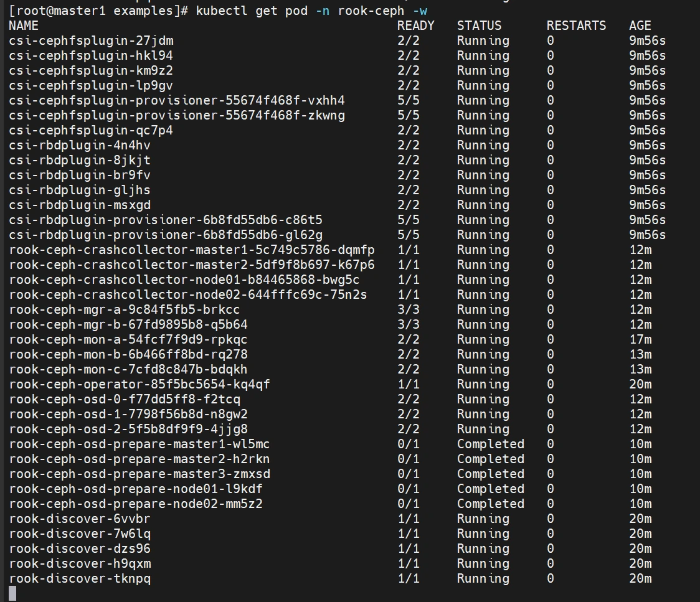Click pod name csi-cephfsplugin-27jdm
This screenshot has width=700, height=602.
[x=91, y=41]
